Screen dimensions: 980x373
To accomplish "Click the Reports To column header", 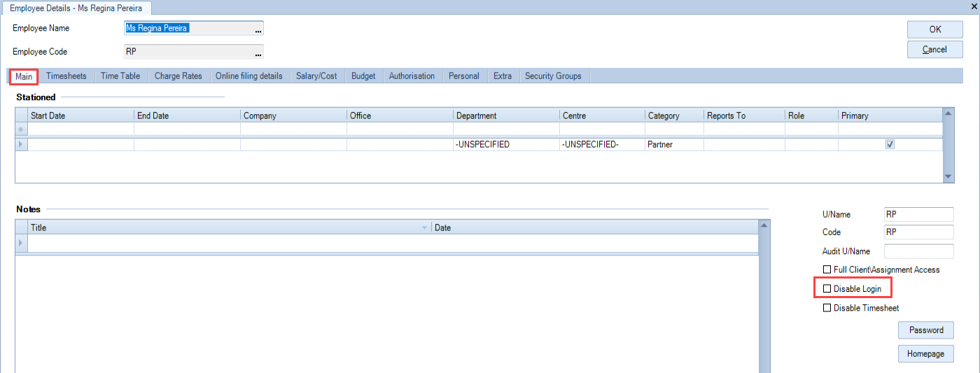I will click(x=744, y=115).
